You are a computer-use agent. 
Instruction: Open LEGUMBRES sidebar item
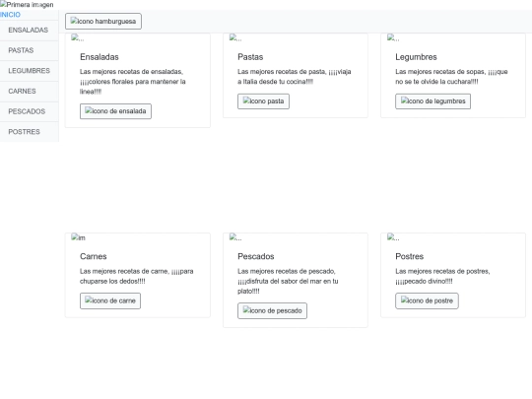point(30,71)
